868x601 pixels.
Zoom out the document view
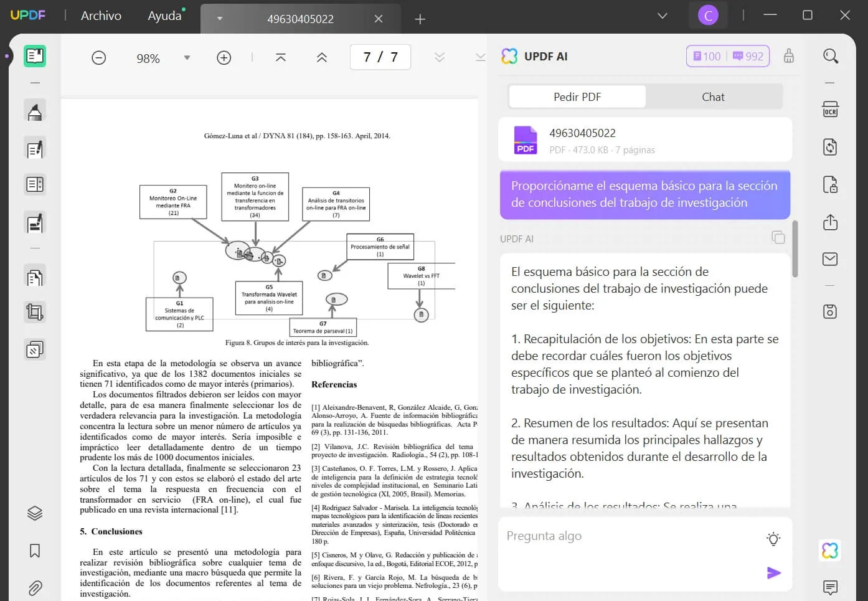(x=98, y=58)
